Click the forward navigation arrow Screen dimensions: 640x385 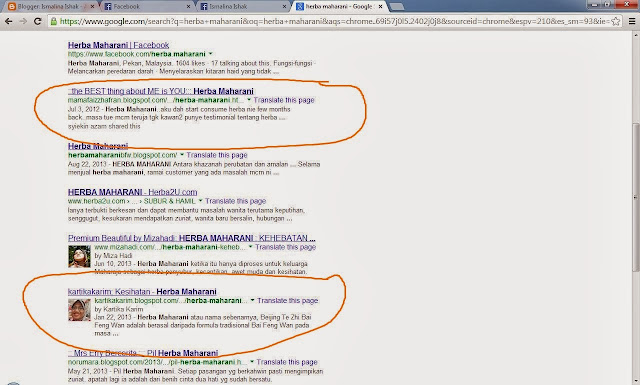click(23, 21)
